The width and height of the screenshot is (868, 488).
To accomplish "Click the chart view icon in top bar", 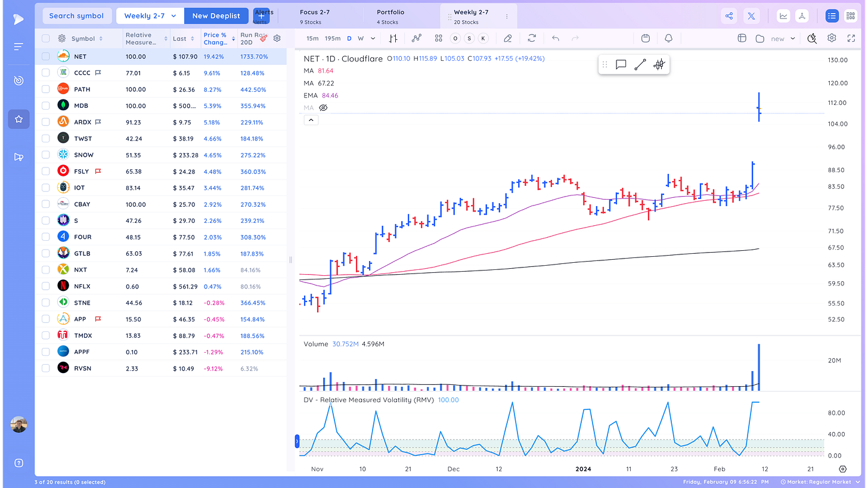I will (783, 16).
